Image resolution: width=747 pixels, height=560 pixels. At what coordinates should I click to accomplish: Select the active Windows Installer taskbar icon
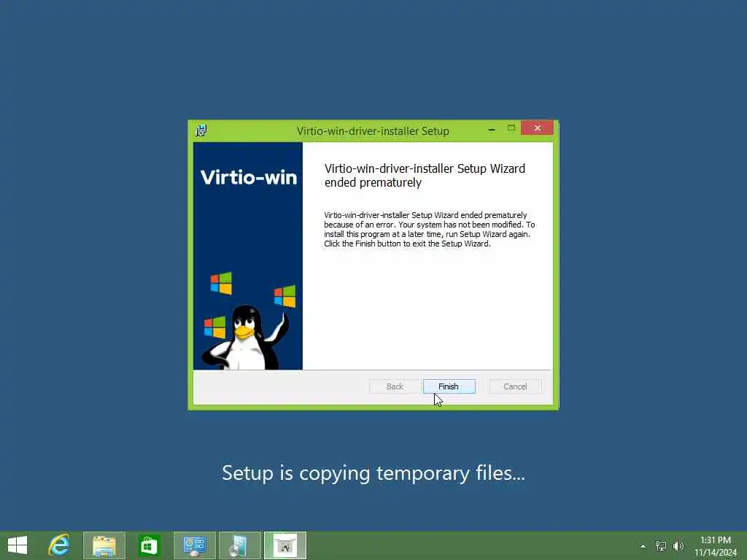tap(285, 545)
